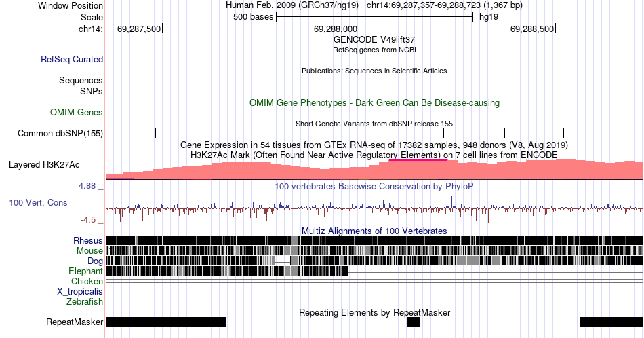Select the X_tropicalis alignment label
644x338 pixels.
coord(80,292)
